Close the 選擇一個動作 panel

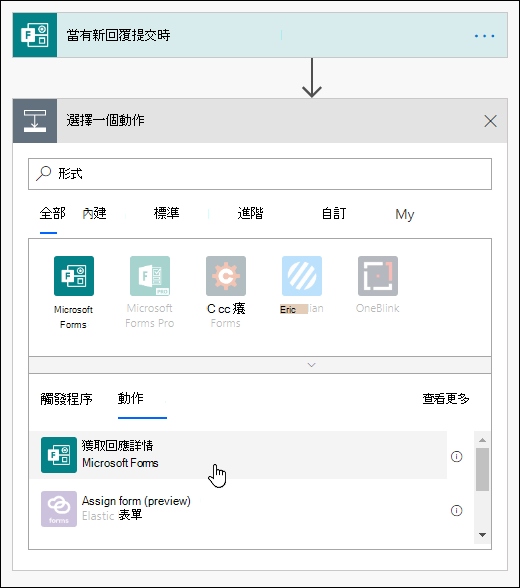(490, 121)
